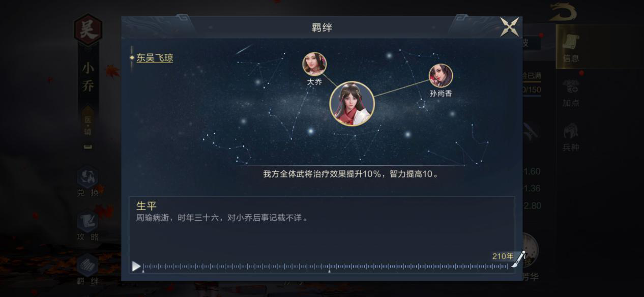Click the 吴 faction hexagon badge

pyautogui.click(x=88, y=30)
